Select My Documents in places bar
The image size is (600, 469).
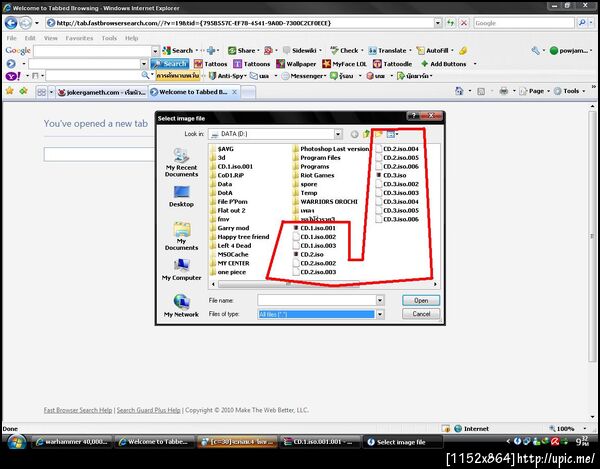[x=181, y=236]
